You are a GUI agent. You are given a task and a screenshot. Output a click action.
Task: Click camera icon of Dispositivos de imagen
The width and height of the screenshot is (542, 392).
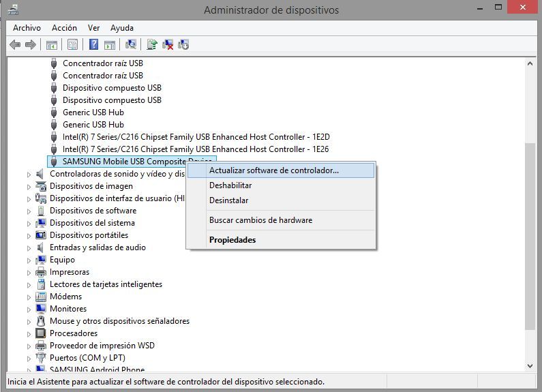[x=41, y=186]
